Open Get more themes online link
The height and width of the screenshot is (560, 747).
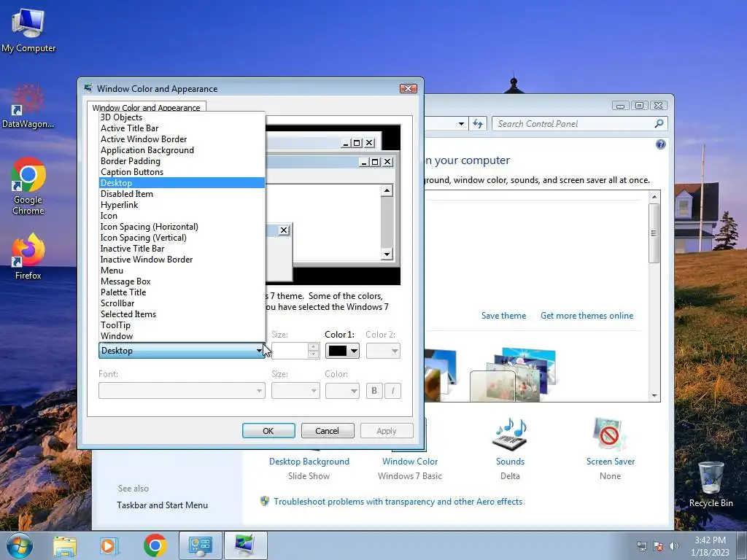tap(587, 315)
